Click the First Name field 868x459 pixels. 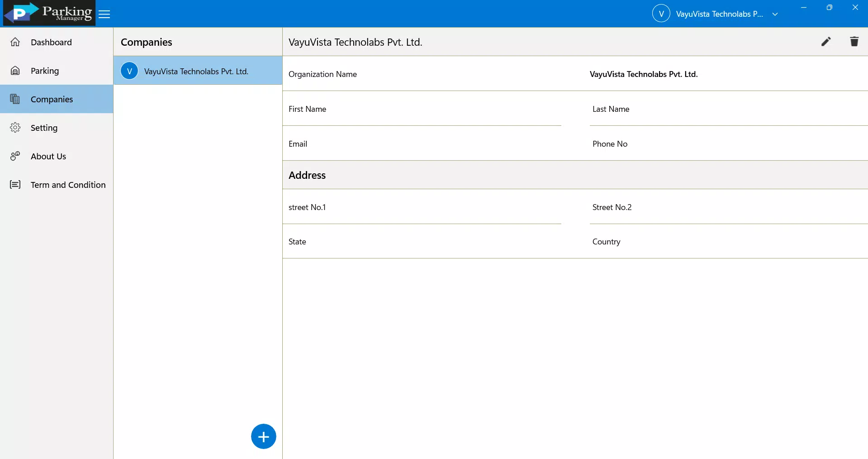point(422,109)
